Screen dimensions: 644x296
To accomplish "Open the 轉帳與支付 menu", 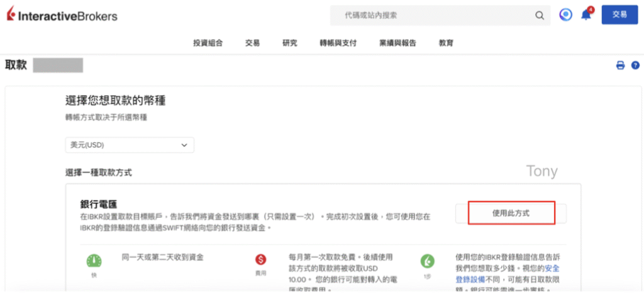I will pyautogui.click(x=338, y=43).
